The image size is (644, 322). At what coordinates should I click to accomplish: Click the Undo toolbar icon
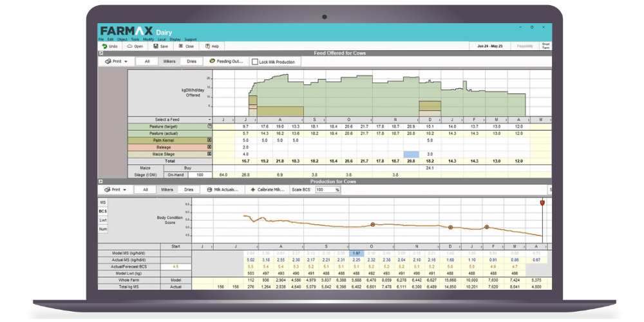[104, 46]
